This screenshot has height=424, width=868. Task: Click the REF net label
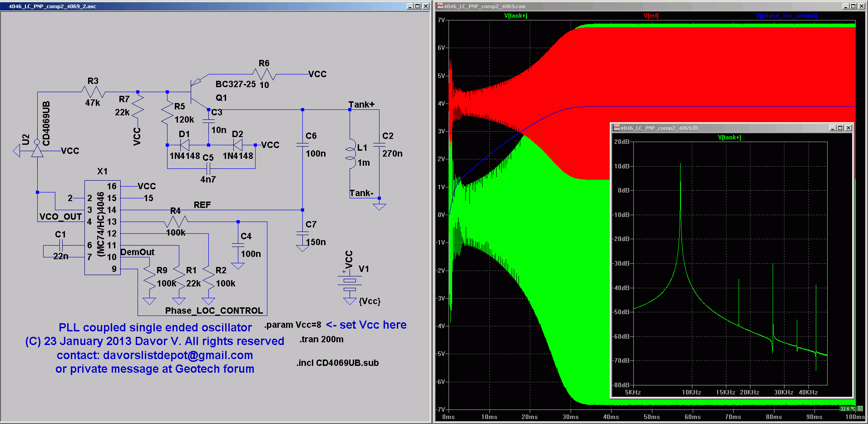pyautogui.click(x=202, y=205)
